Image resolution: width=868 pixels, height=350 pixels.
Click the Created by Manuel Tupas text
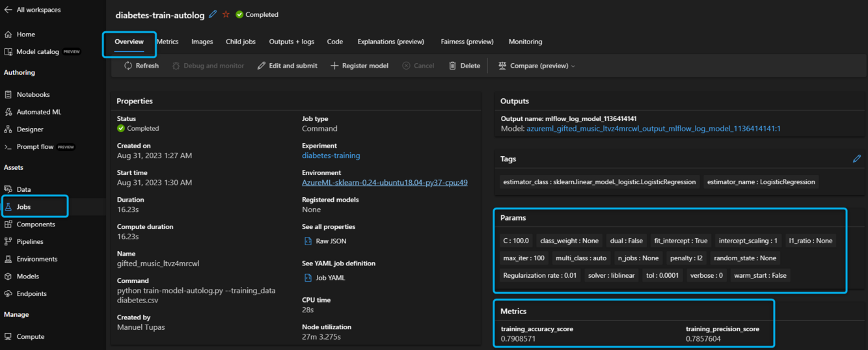[x=141, y=327]
